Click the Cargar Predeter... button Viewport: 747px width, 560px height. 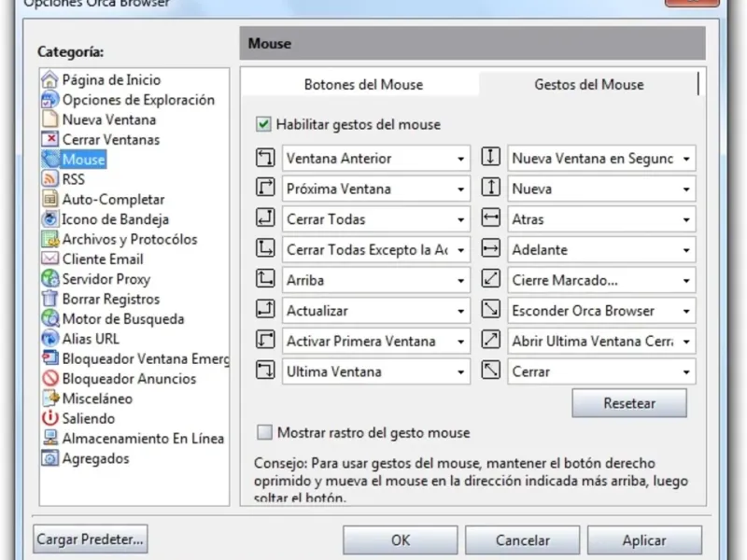pos(91,539)
